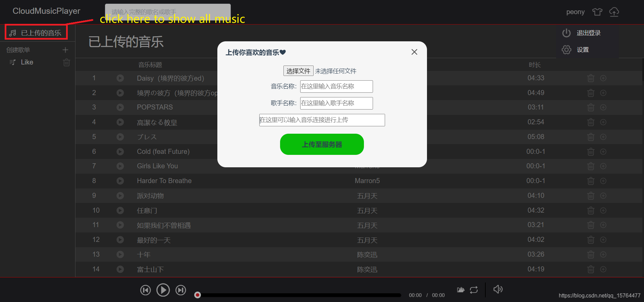Focus the 音乐名称 music name field
Screen dimensions: 644x302
(x=336, y=86)
